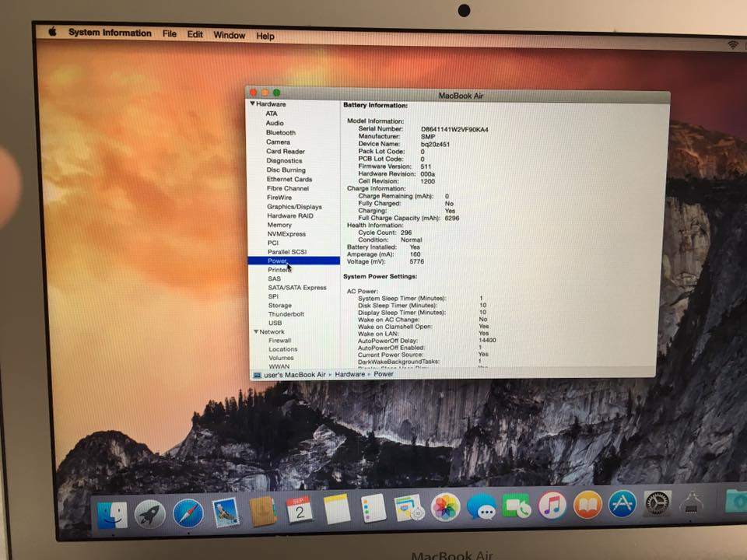Select Volumes under Network
747x560 pixels.
(x=282, y=358)
